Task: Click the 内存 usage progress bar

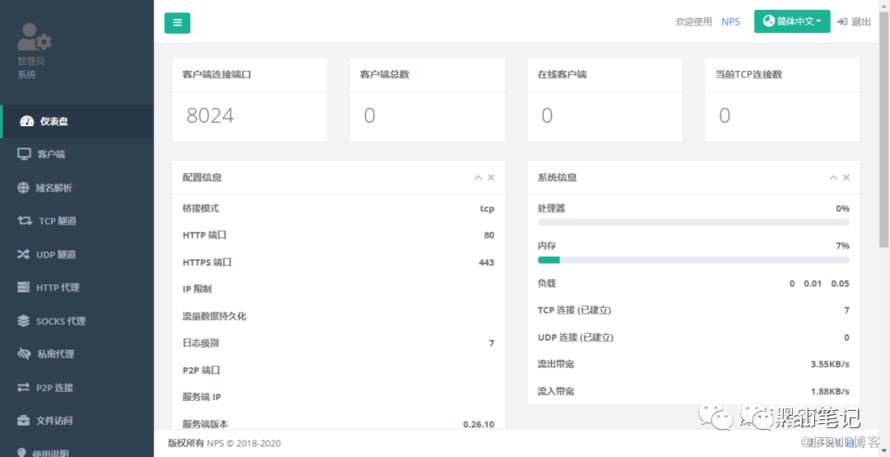Action: [x=693, y=260]
